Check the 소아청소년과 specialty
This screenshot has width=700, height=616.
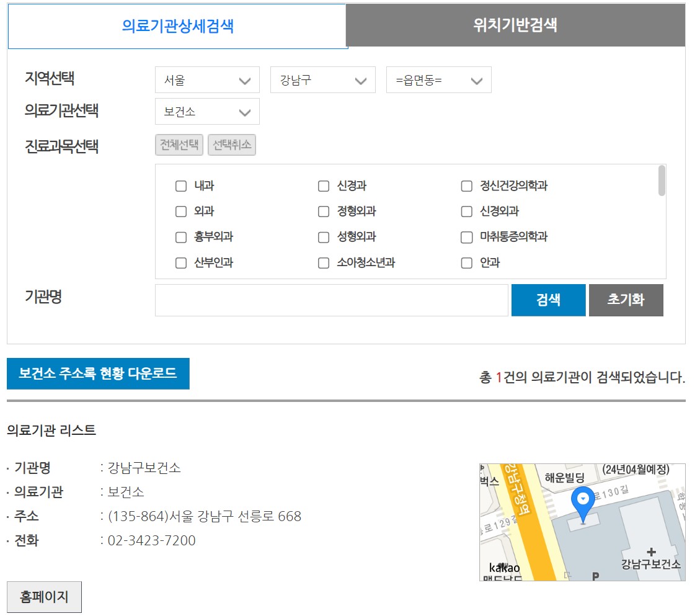click(x=323, y=262)
